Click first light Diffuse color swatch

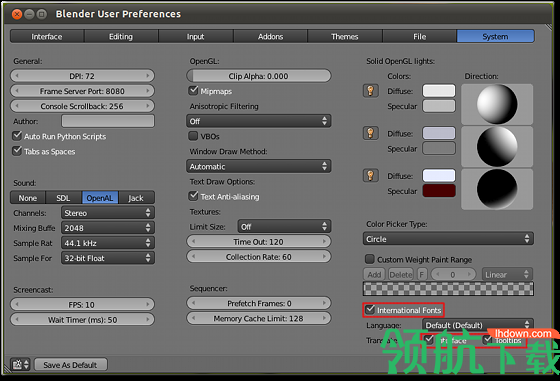tap(439, 91)
